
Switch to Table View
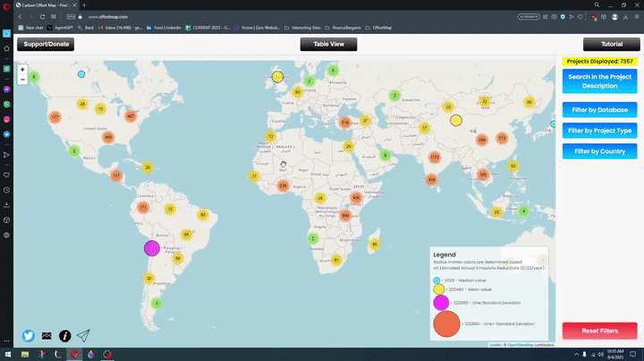[x=328, y=44]
